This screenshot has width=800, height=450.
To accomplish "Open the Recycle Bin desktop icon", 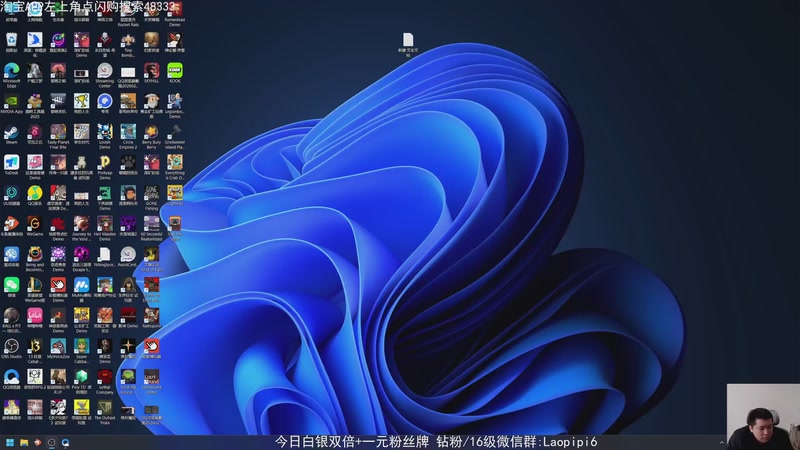I will click(x=12, y=40).
